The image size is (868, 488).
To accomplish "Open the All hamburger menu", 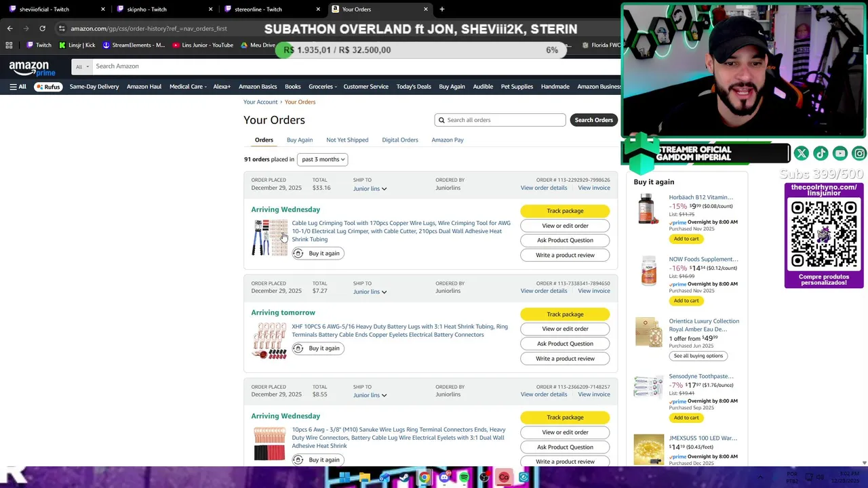I will point(18,87).
